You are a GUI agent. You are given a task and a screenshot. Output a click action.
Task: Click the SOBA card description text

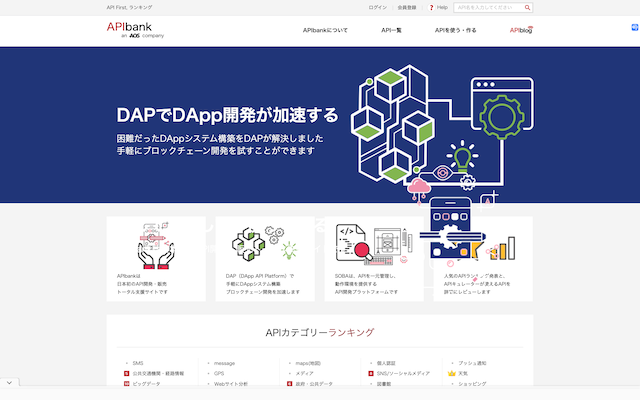coord(366,284)
